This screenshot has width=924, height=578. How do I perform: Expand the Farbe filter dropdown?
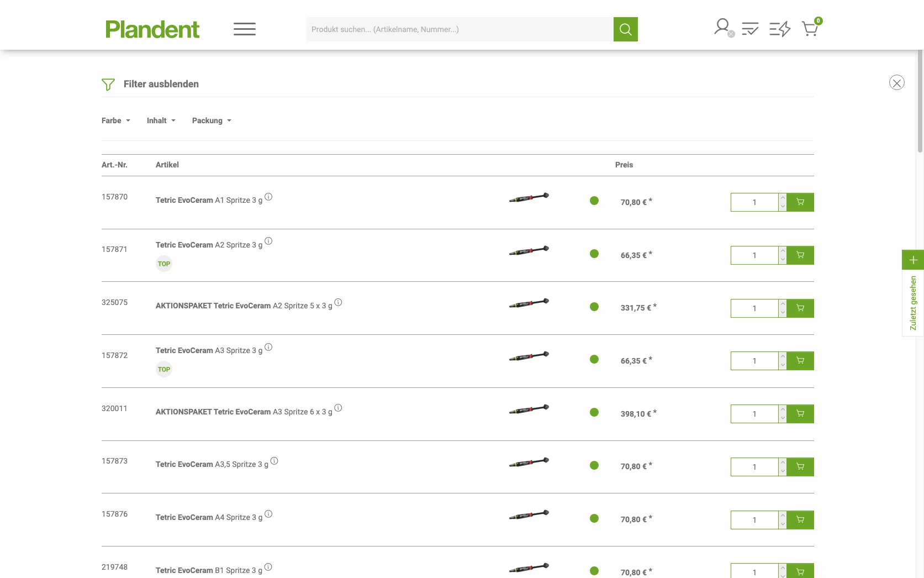point(116,120)
